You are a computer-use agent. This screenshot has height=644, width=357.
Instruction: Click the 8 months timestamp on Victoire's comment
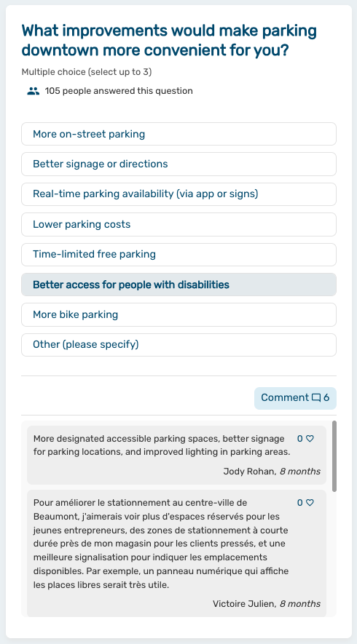tap(300, 604)
